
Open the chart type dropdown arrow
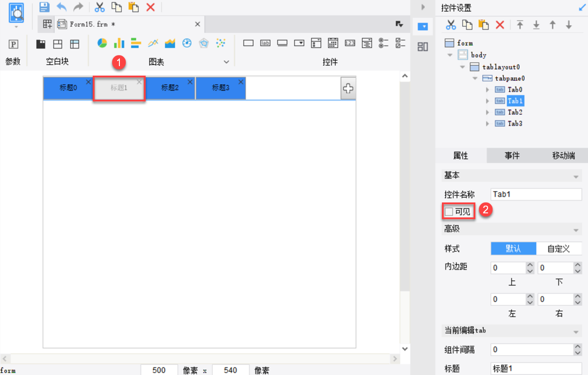226,62
